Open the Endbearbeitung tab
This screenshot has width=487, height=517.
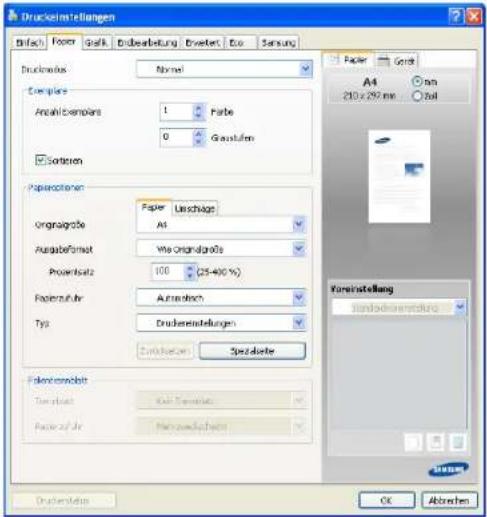[147, 43]
